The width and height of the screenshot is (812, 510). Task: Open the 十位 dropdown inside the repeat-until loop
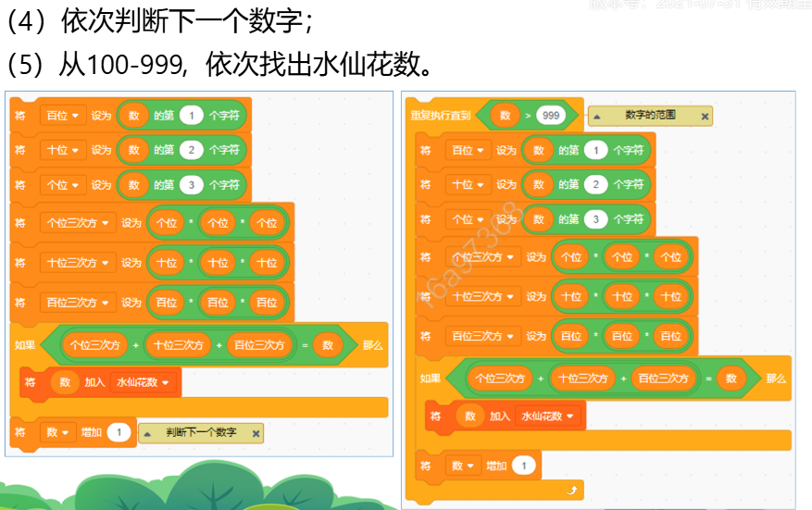point(467,185)
